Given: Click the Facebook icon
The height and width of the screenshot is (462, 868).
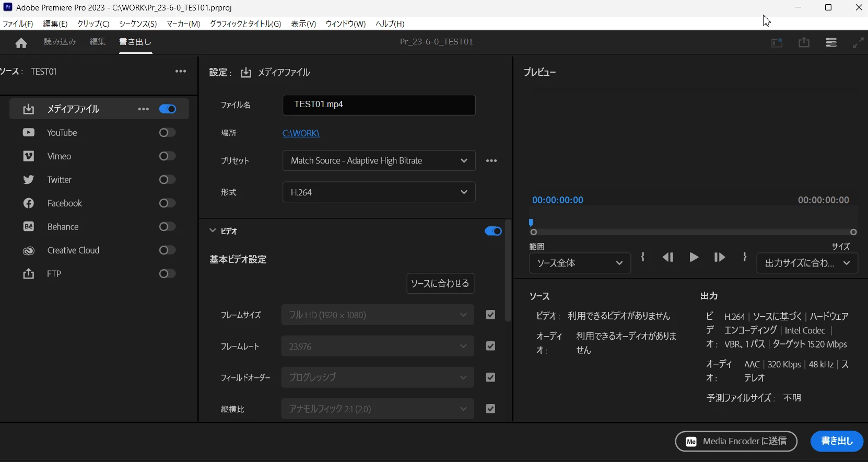Looking at the screenshot, I should [29, 203].
